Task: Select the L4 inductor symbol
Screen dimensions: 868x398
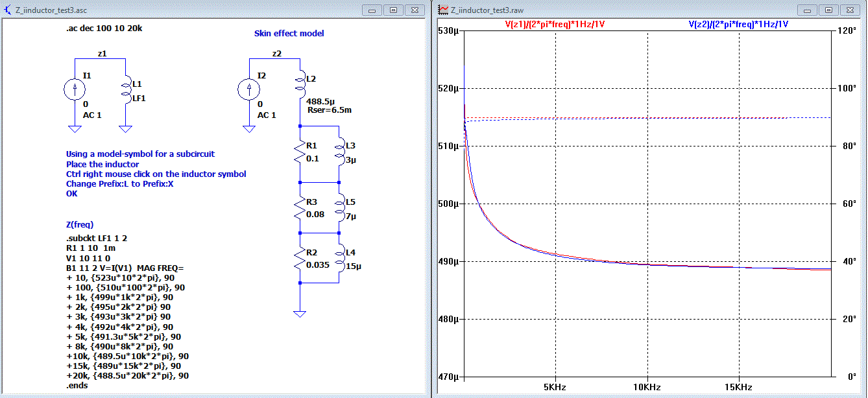Action: click(339, 257)
